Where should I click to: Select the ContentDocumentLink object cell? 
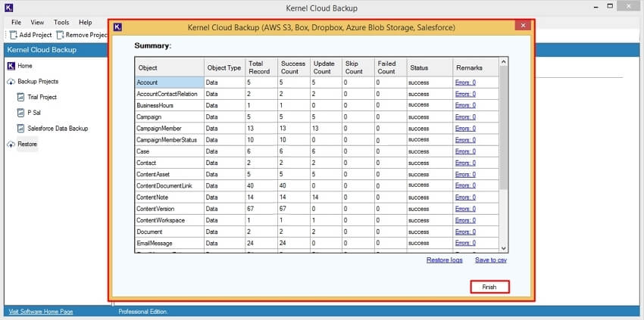point(170,186)
